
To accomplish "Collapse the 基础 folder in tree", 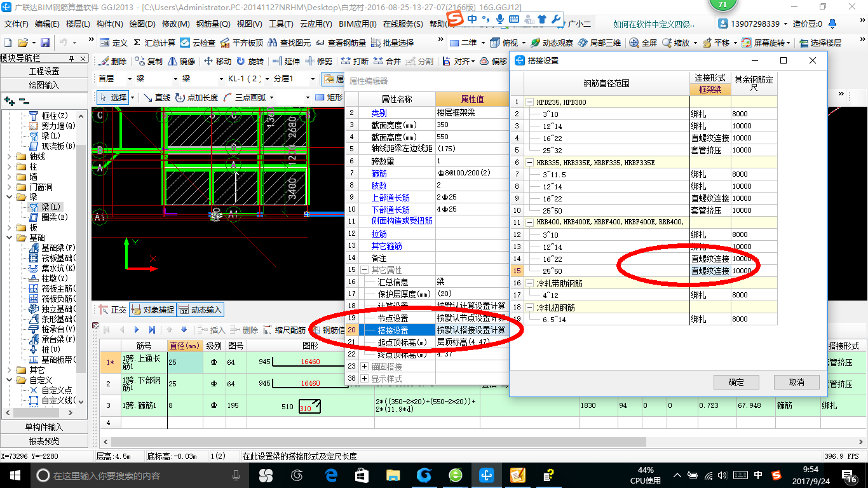I will coord(9,238).
